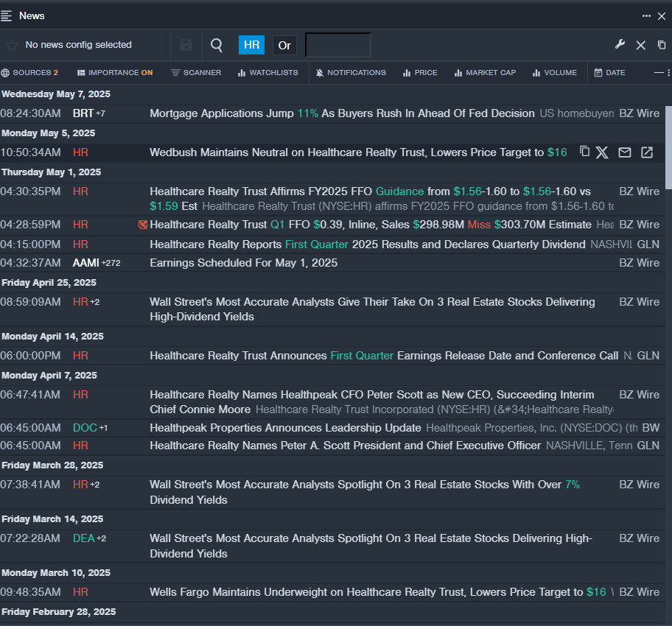The height and width of the screenshot is (626, 672).
Task: Click No news config selected label
Action: (78, 45)
